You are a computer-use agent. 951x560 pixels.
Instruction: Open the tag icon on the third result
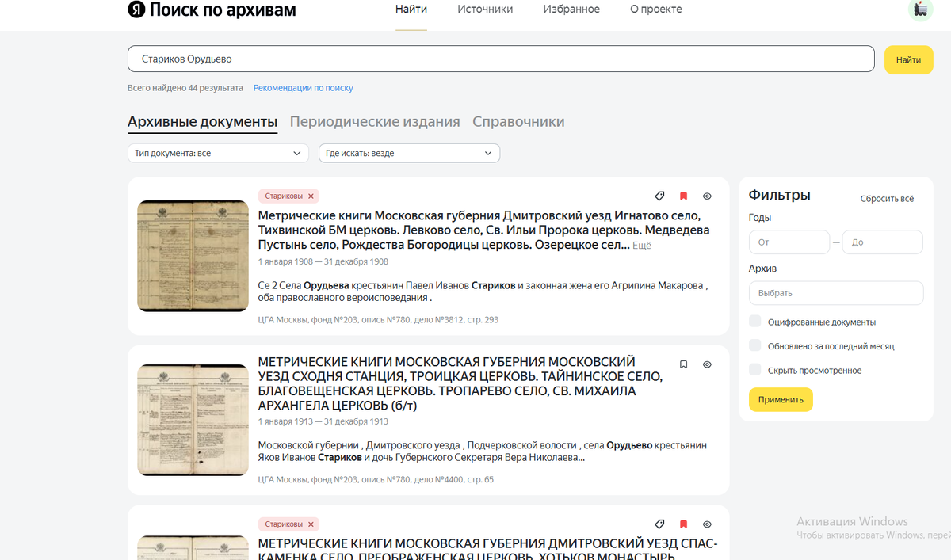point(659,524)
